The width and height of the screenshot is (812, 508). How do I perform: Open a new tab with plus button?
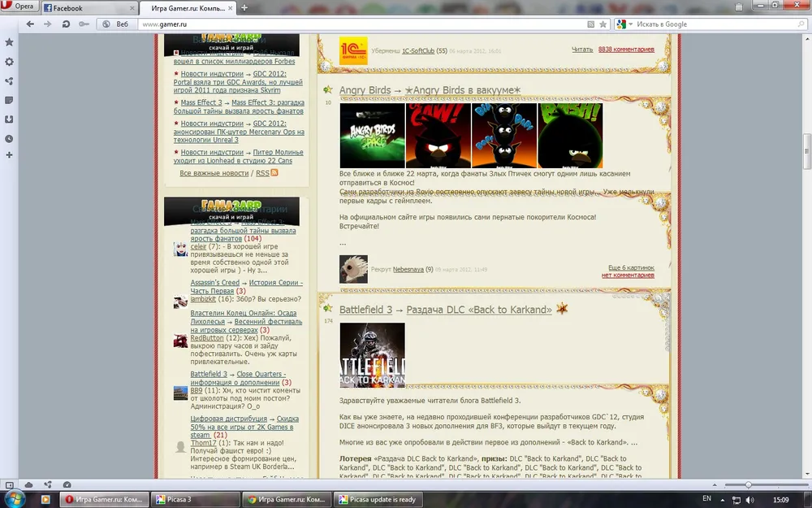(x=244, y=8)
